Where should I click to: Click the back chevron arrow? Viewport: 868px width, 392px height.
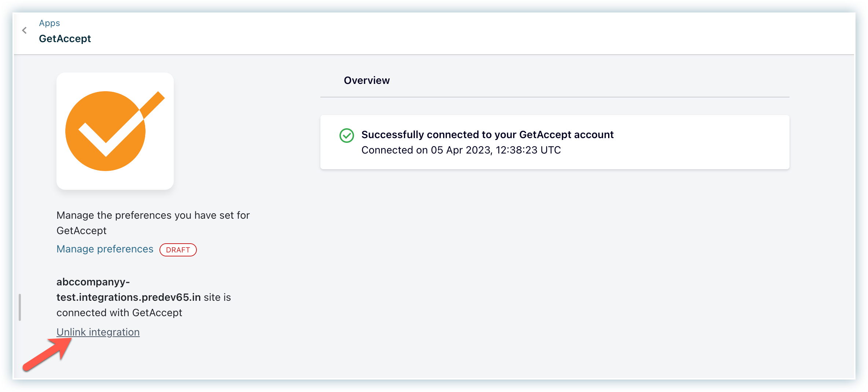[25, 30]
